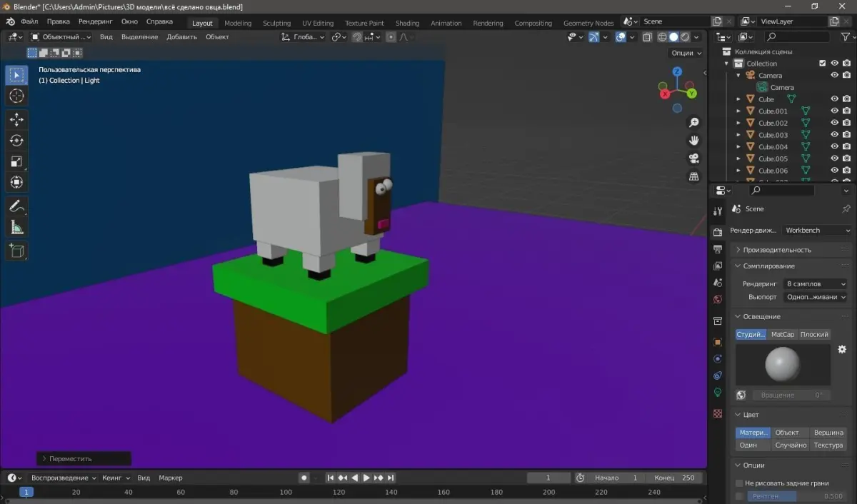Open the Workbench render engine dropdown
This screenshot has width=857, height=504.
(x=816, y=231)
